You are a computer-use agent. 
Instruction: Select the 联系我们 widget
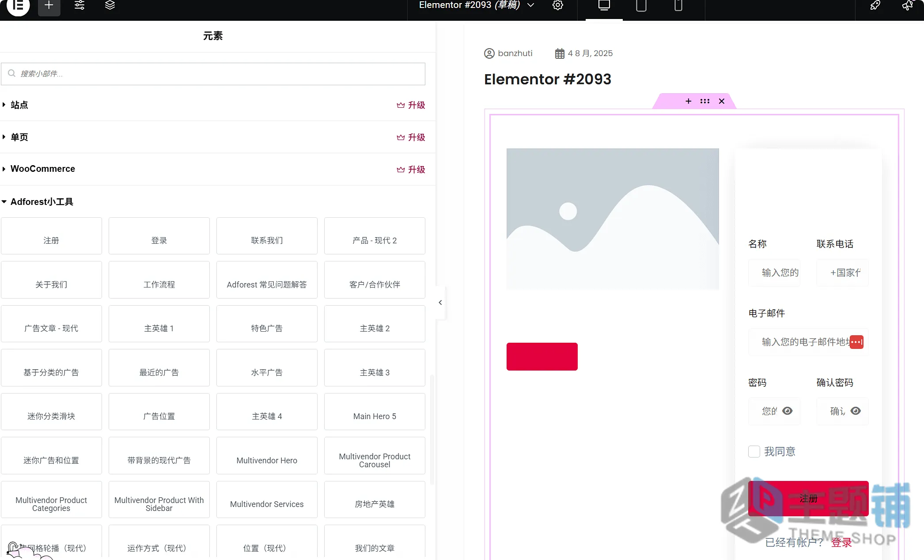click(x=267, y=236)
